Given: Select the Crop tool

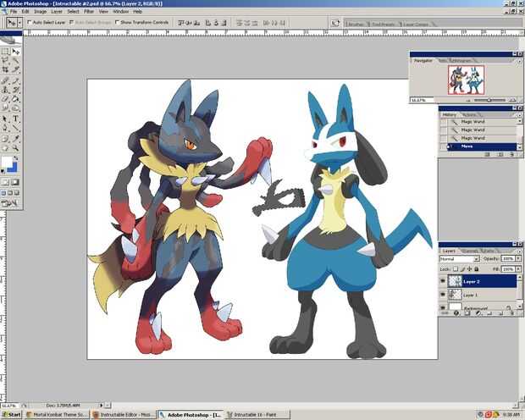Looking at the screenshot, I should [5, 71].
